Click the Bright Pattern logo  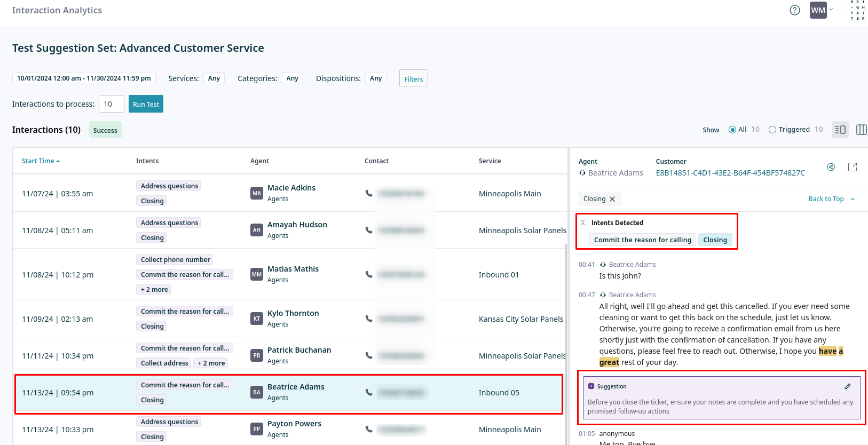tap(857, 10)
